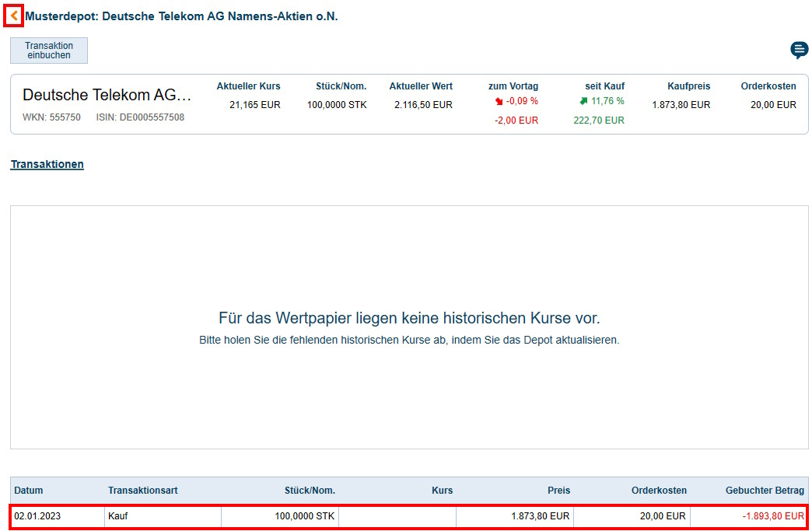This screenshot has width=812, height=531.
Task: Click the header Orderkosten value 20,00 EUR
Action: [x=773, y=105]
